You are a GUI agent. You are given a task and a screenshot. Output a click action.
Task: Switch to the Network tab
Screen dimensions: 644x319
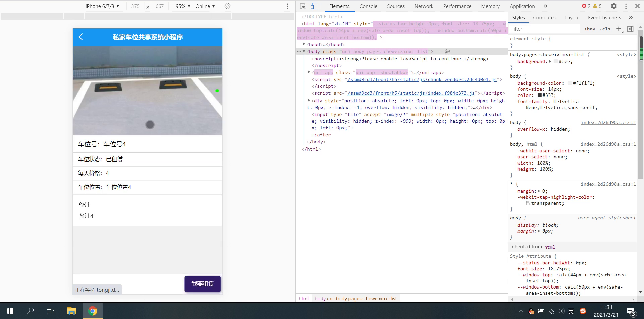(x=424, y=6)
